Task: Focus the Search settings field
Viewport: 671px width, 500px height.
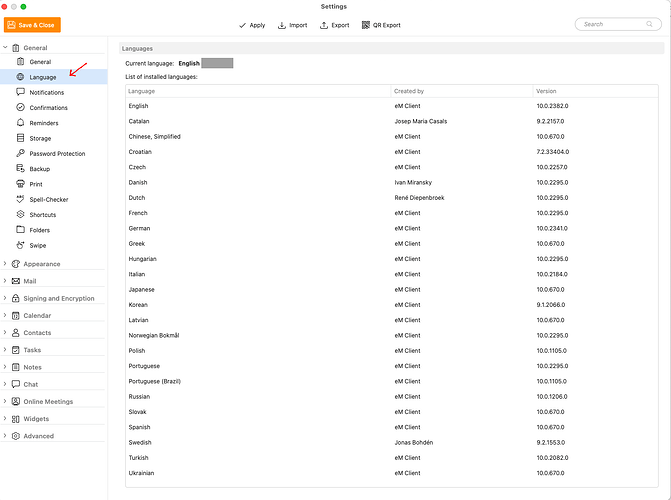Action: pos(618,24)
